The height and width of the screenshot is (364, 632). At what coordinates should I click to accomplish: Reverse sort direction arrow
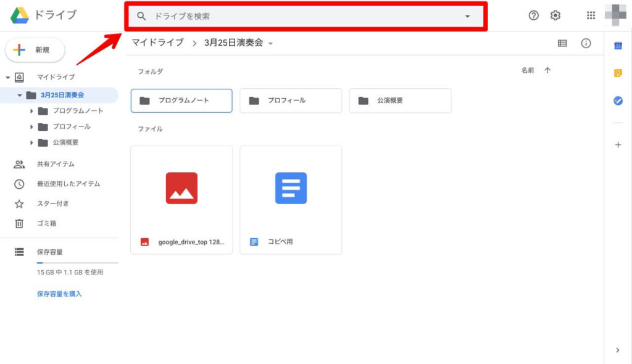pos(547,70)
